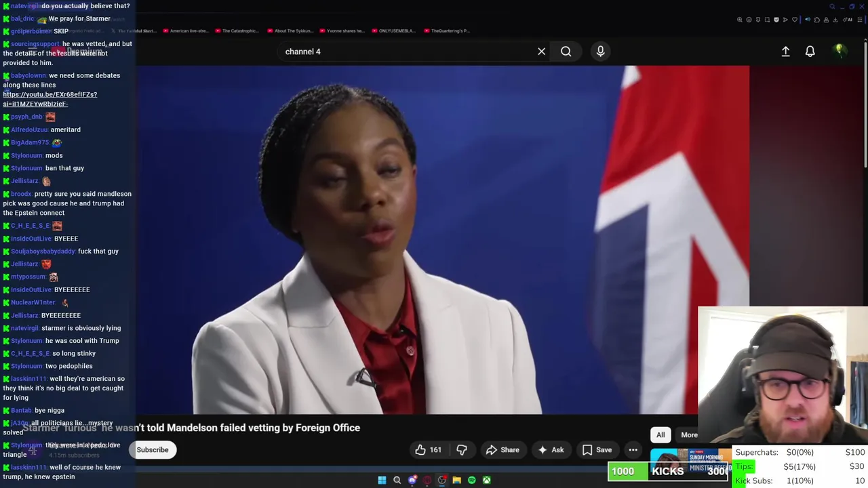Switch to 'American live-stre...' browser bookmark
868x488 pixels.
(184, 30)
